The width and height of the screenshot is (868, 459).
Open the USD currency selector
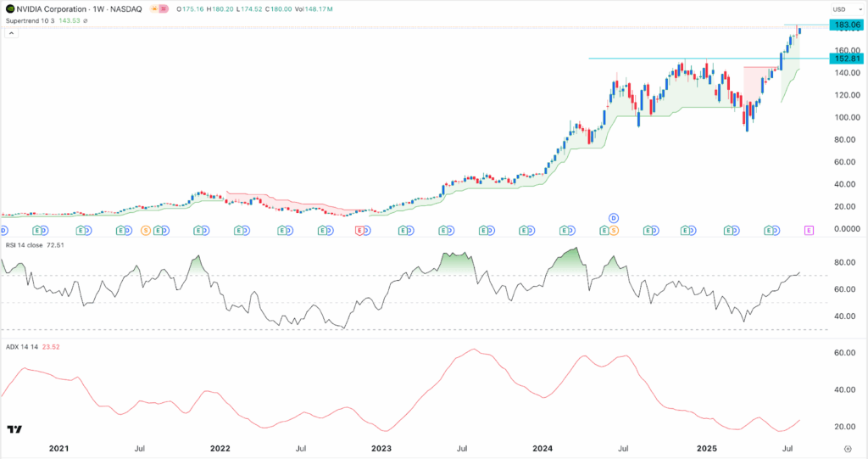(x=839, y=10)
